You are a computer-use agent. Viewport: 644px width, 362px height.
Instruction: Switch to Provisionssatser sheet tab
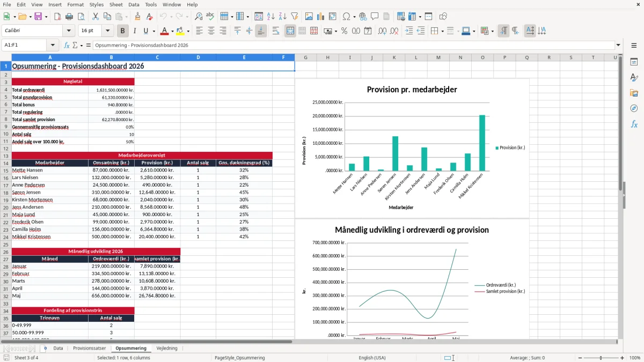click(x=90, y=348)
